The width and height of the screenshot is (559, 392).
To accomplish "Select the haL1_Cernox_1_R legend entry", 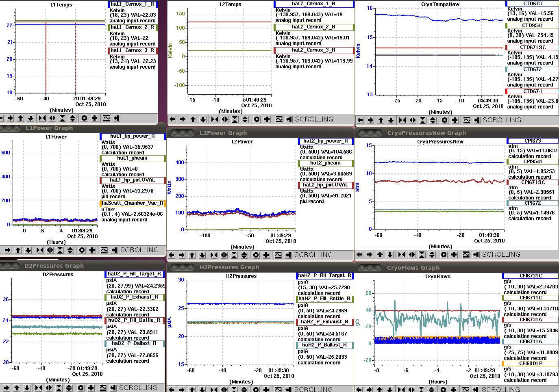I will tap(132, 4).
